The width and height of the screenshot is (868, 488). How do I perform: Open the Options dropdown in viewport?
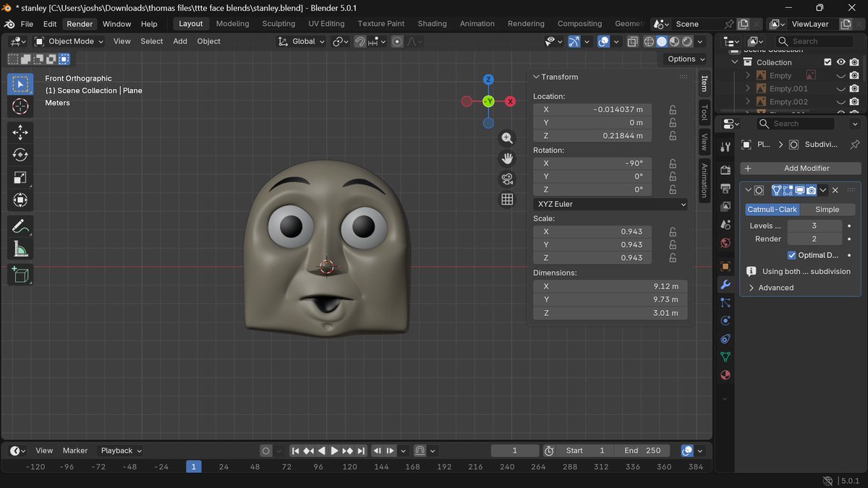(686, 59)
